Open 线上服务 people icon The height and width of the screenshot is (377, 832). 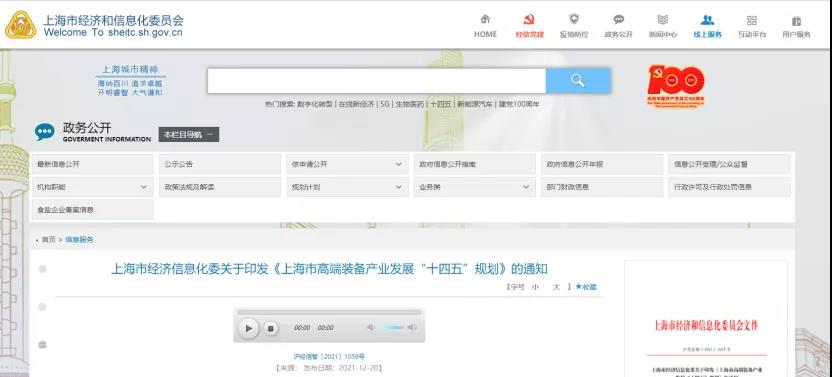[707, 20]
